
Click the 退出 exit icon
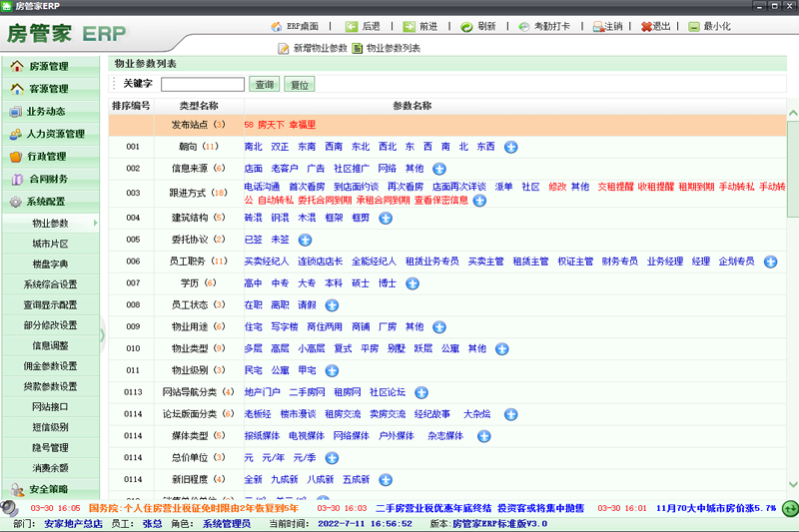click(x=648, y=27)
